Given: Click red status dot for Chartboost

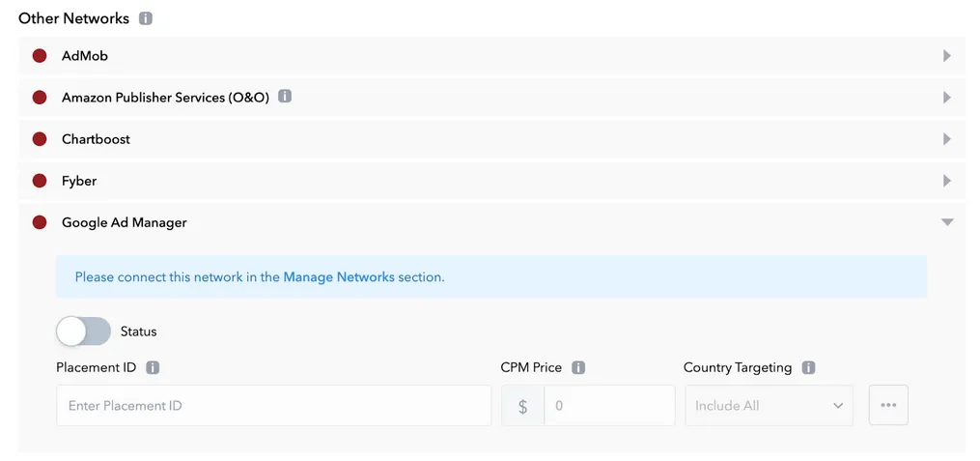Looking at the screenshot, I should [x=40, y=139].
